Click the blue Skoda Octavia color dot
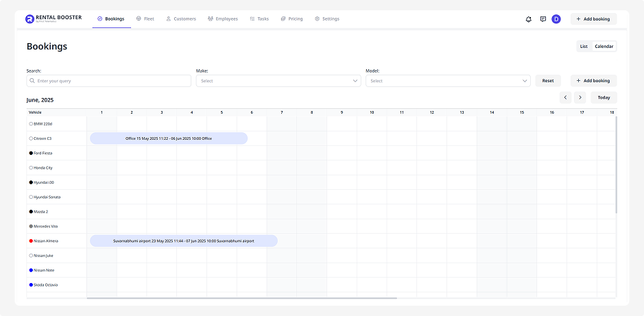This screenshot has height=316, width=644. (31, 284)
